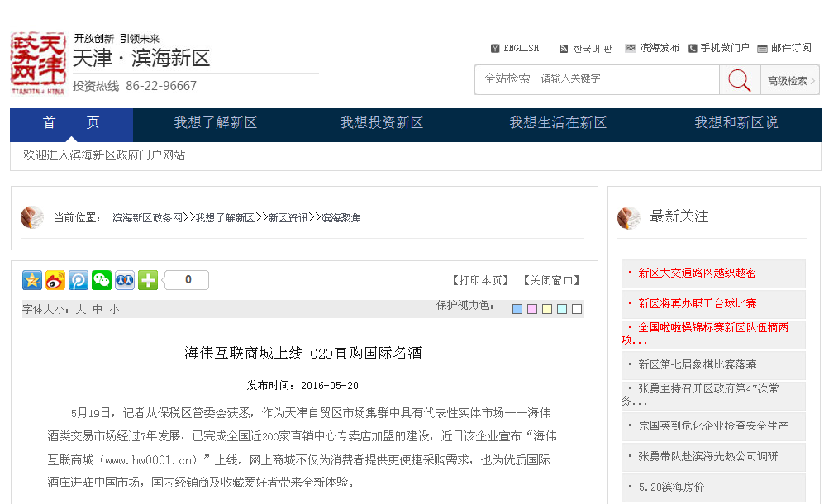
Task: Open news item 5.20滨海房价
Action: click(x=671, y=487)
